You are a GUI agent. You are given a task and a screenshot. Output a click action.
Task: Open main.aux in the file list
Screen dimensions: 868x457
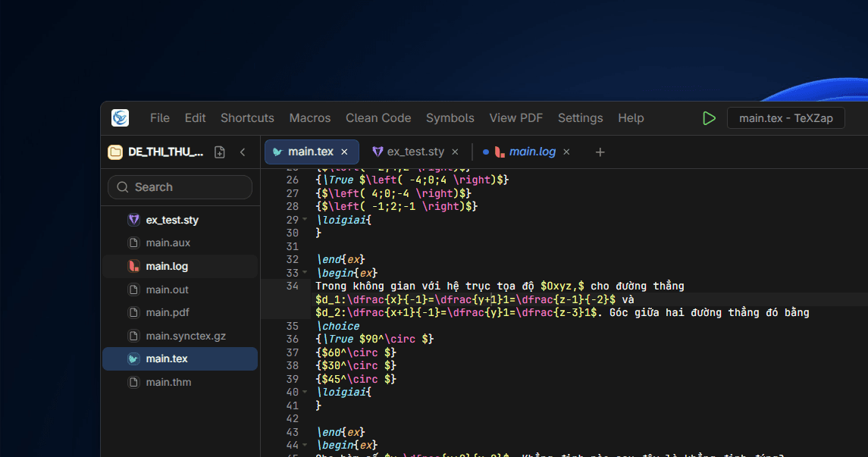pos(180,243)
